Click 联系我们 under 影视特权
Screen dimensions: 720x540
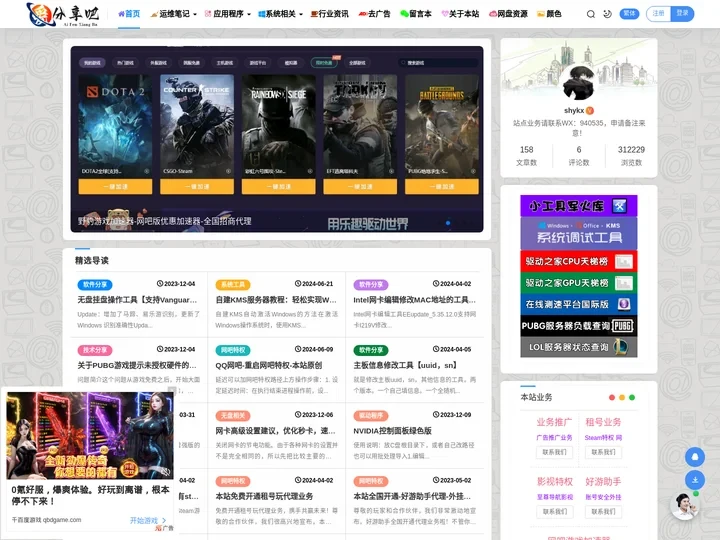point(554,511)
